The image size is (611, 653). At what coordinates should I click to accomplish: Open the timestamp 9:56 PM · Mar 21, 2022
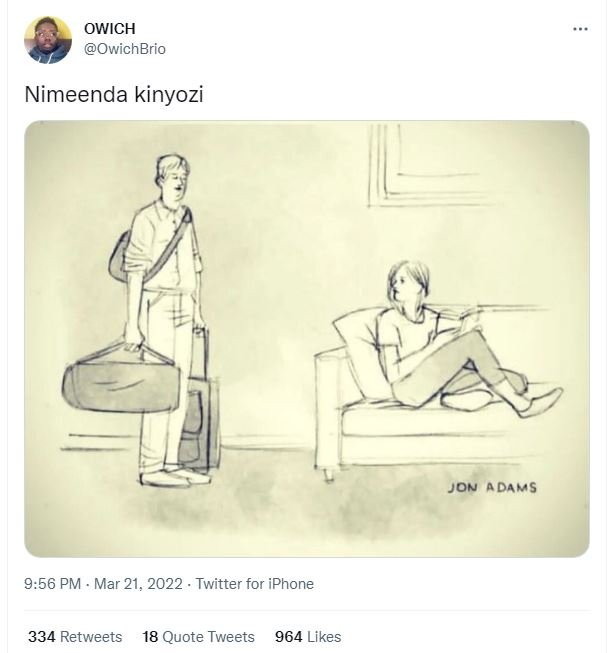pos(105,584)
